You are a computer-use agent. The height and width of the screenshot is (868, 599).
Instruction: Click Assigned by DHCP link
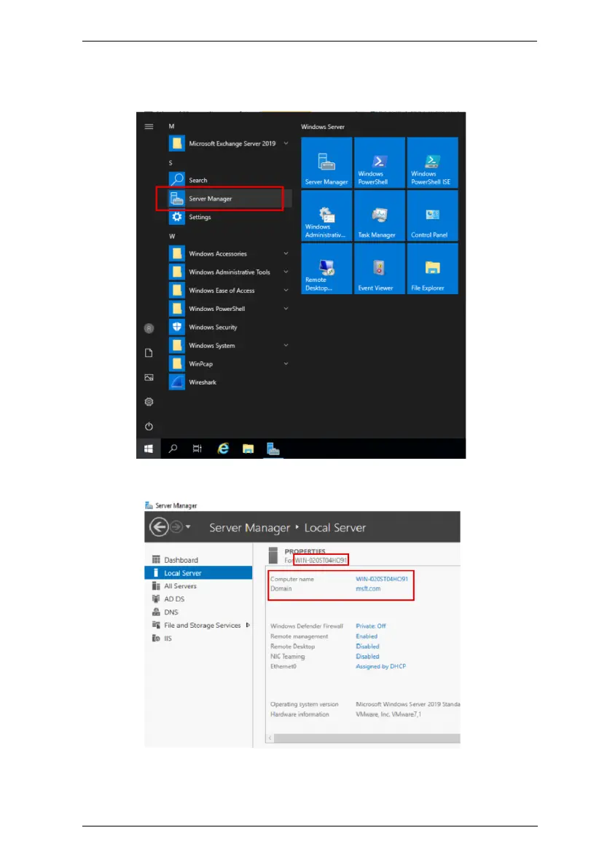[x=380, y=666]
